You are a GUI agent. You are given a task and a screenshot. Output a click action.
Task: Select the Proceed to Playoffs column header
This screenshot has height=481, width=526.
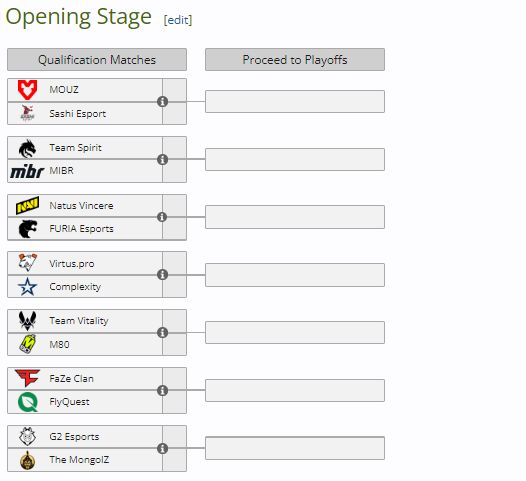pos(295,60)
